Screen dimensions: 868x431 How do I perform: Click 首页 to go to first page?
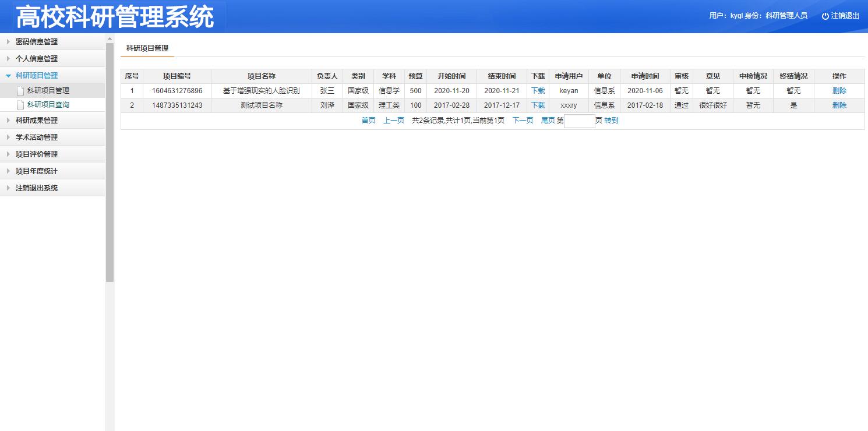(x=368, y=121)
